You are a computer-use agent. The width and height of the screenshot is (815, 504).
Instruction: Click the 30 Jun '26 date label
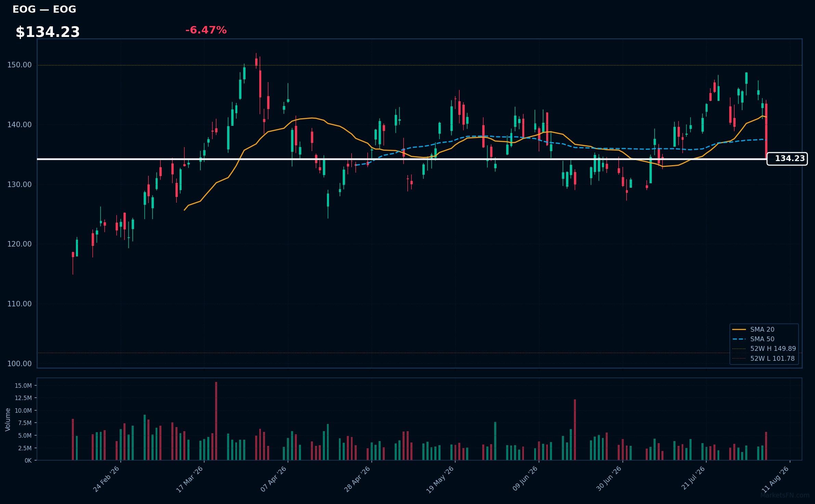609,479
